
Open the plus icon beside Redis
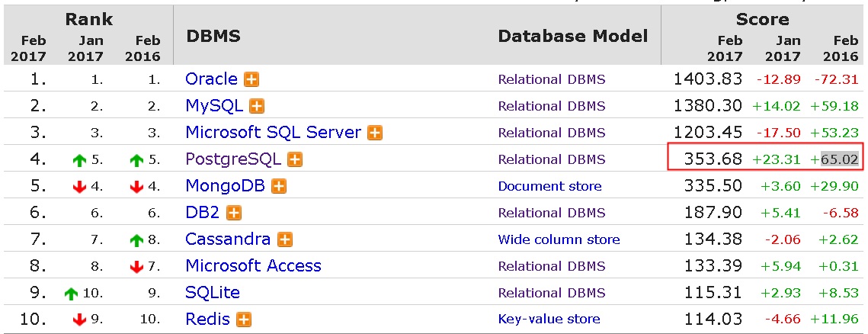[244, 320]
